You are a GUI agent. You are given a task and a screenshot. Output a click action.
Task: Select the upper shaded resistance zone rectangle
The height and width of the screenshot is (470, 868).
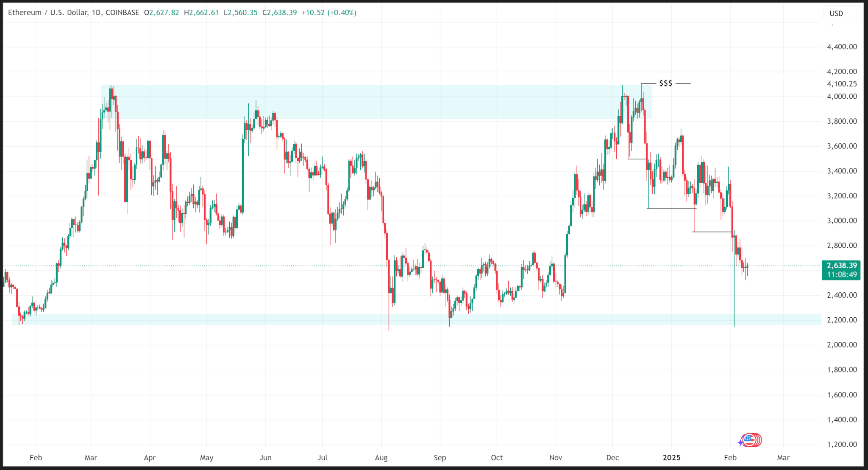376,102
